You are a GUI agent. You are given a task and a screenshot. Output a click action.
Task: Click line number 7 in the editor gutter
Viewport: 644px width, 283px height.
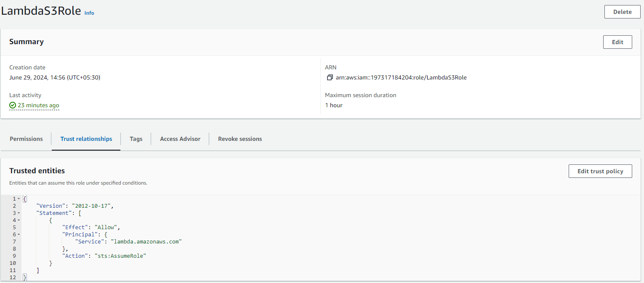[14, 241]
